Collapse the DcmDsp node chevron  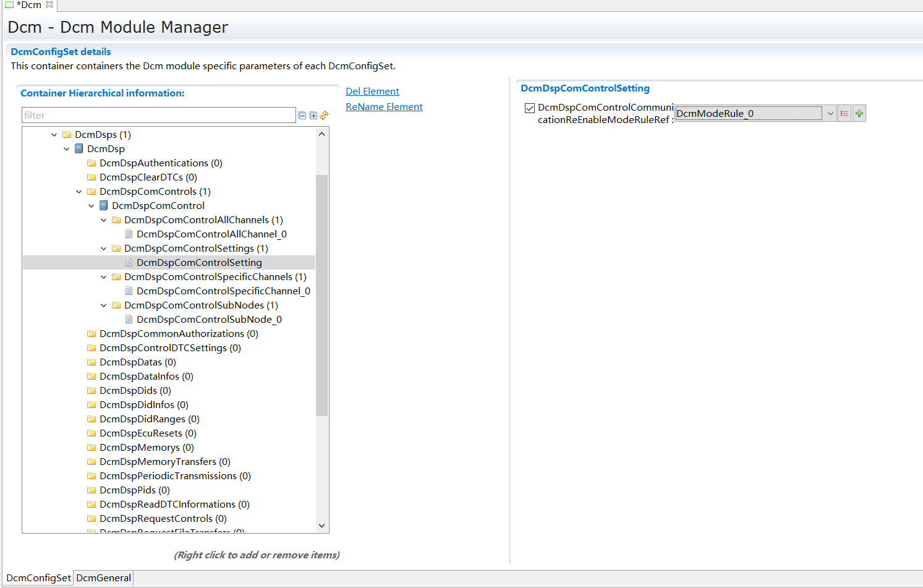click(66, 148)
